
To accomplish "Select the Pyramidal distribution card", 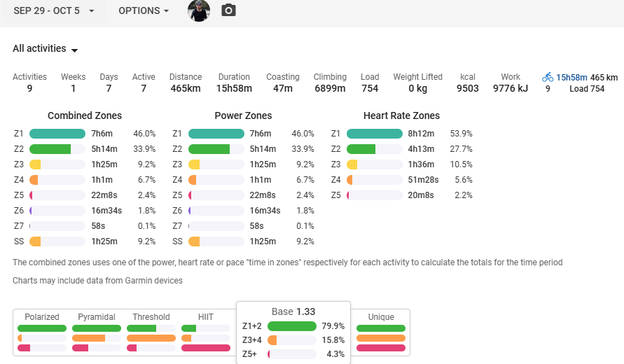I will pyautogui.click(x=97, y=332).
